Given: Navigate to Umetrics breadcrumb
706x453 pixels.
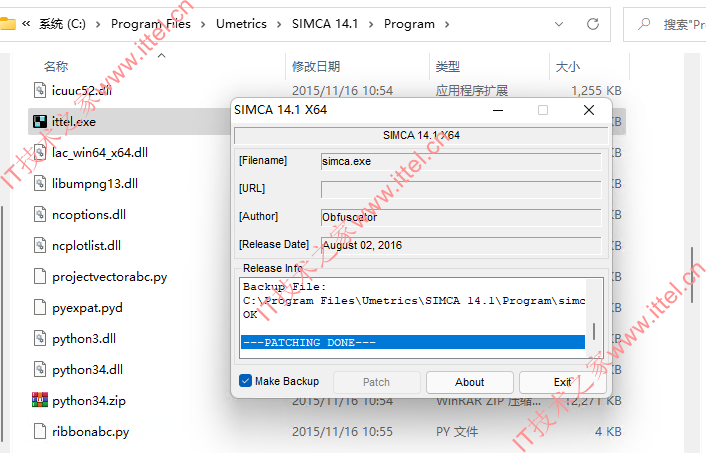Looking at the screenshot, I should (241, 24).
